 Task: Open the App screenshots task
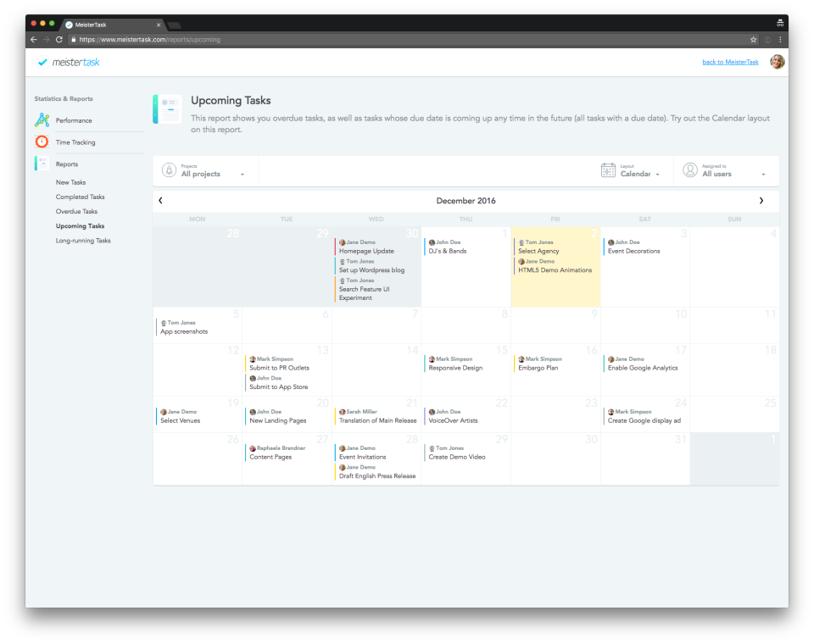[184, 331]
